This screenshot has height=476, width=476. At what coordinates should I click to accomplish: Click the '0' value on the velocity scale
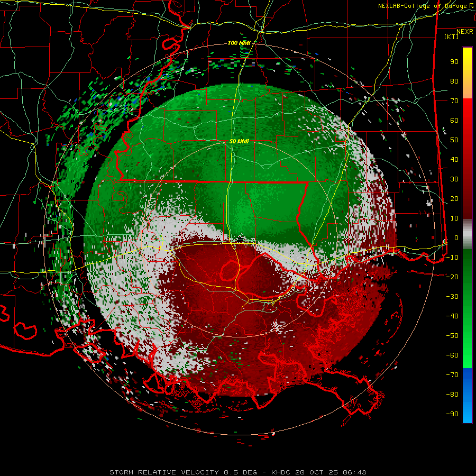tap(456, 238)
